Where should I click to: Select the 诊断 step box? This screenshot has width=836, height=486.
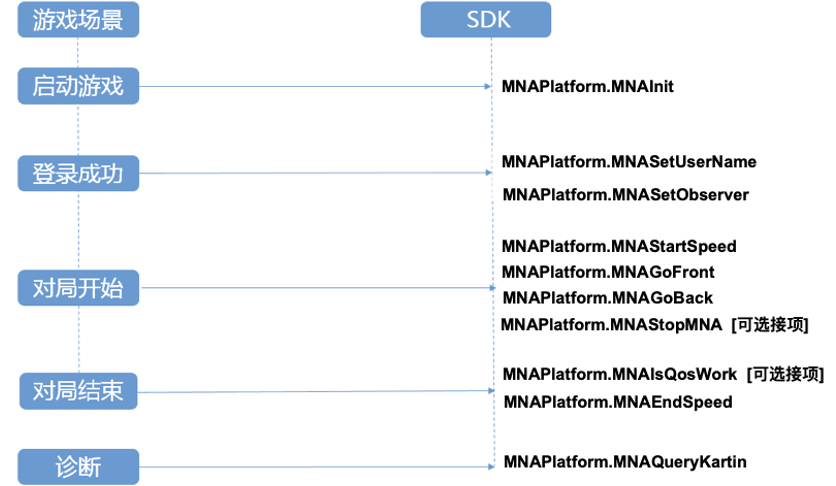coord(78,466)
